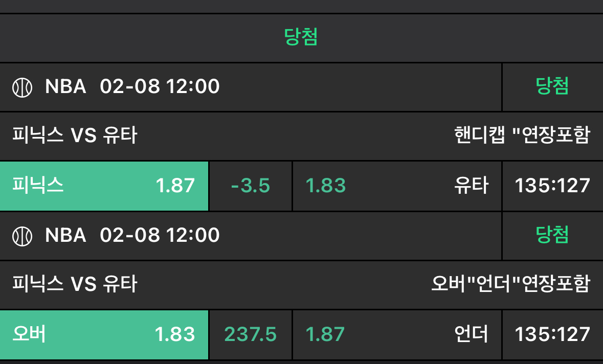Click the -3.5 handicap line value
603x364 pixels.
(x=251, y=186)
